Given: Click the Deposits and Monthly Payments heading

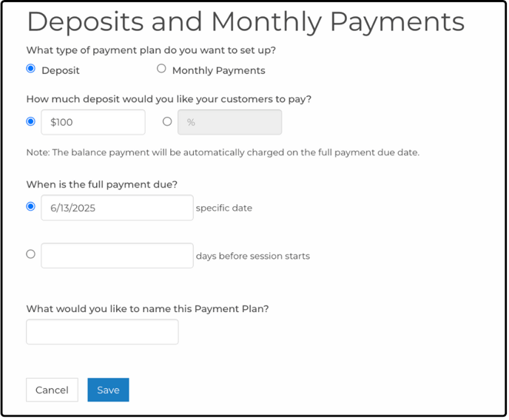Looking at the screenshot, I should [x=246, y=22].
